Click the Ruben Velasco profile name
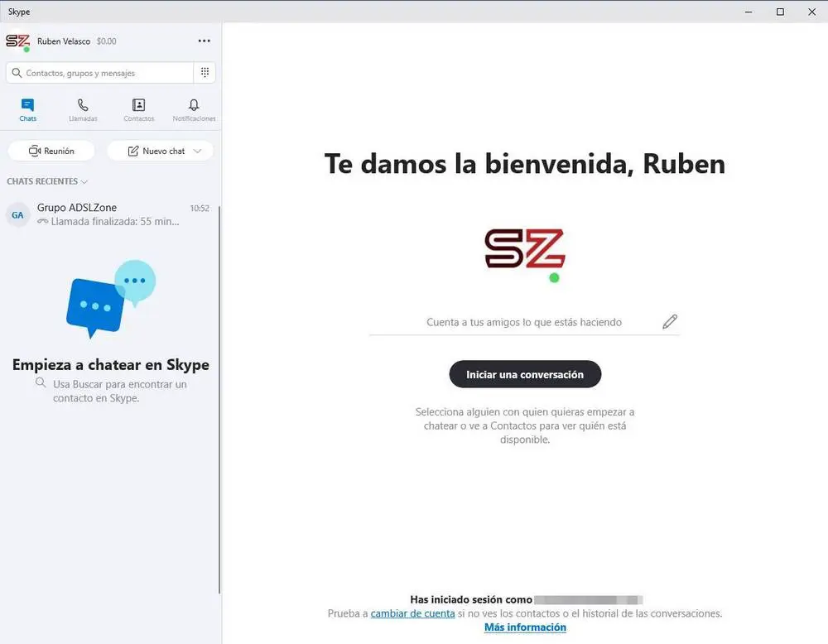This screenshot has height=644, width=828. [x=64, y=41]
